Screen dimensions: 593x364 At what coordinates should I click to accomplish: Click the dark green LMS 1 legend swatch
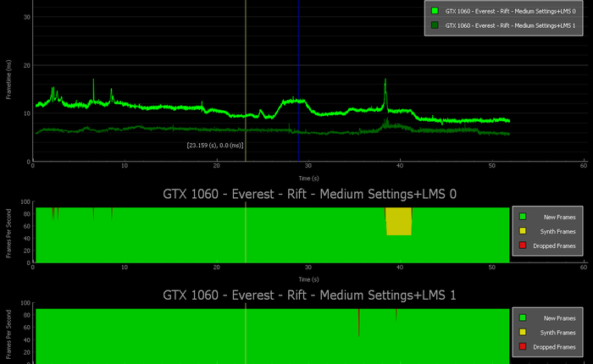tap(435, 25)
